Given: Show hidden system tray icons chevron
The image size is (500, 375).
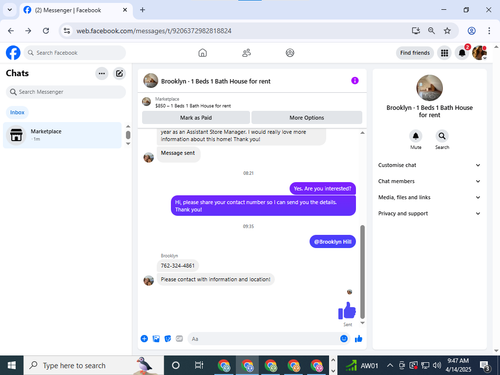Looking at the screenshot, I should click(390, 365).
